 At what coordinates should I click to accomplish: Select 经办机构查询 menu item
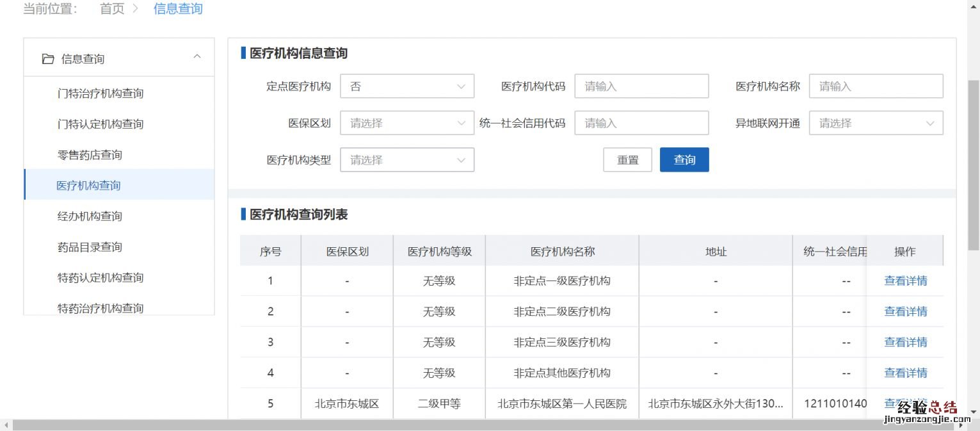point(90,216)
